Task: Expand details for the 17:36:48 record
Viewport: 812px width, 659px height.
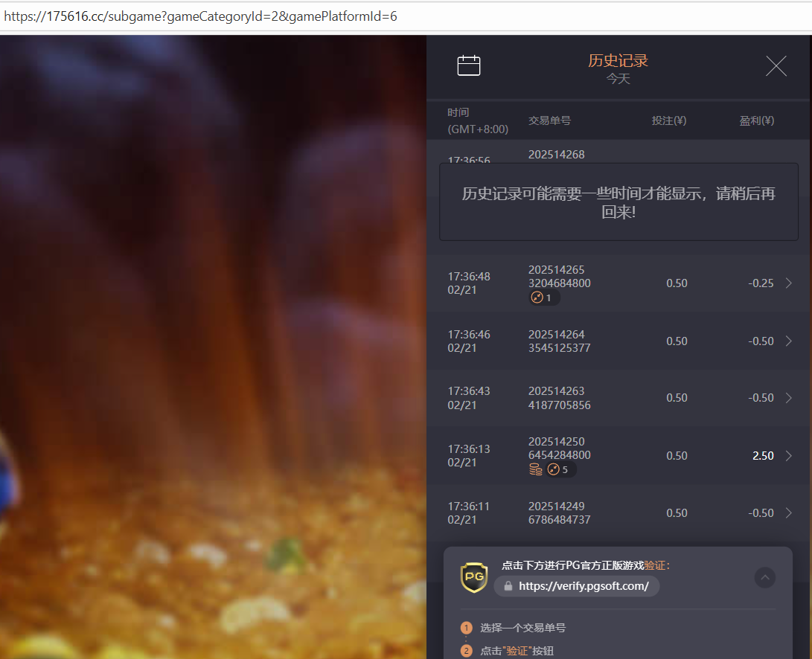Action: click(x=788, y=283)
